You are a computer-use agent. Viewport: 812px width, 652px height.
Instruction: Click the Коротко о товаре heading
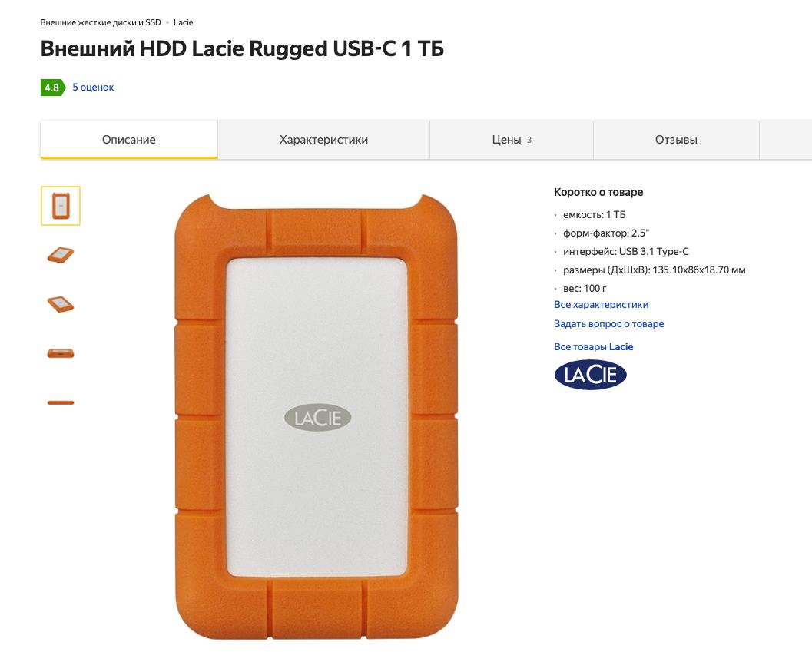point(598,192)
